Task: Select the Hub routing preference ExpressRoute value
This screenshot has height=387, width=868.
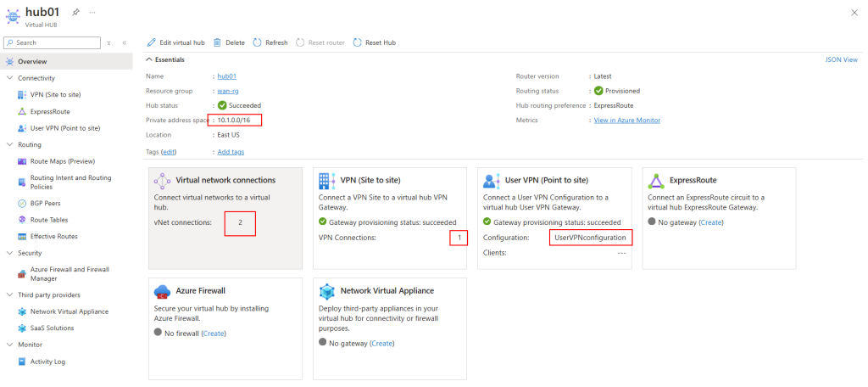Action: pyautogui.click(x=614, y=105)
